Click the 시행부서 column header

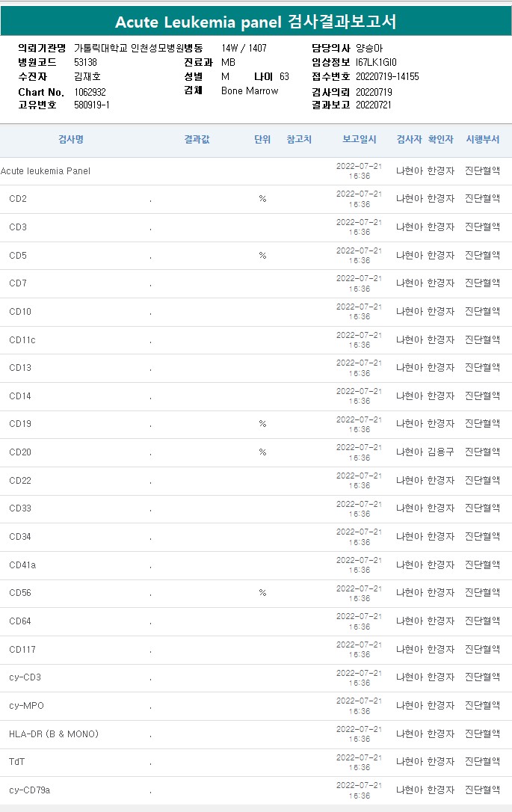pyautogui.click(x=482, y=140)
